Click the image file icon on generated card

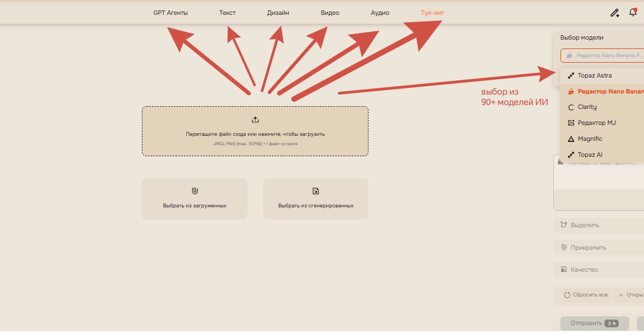[316, 191]
